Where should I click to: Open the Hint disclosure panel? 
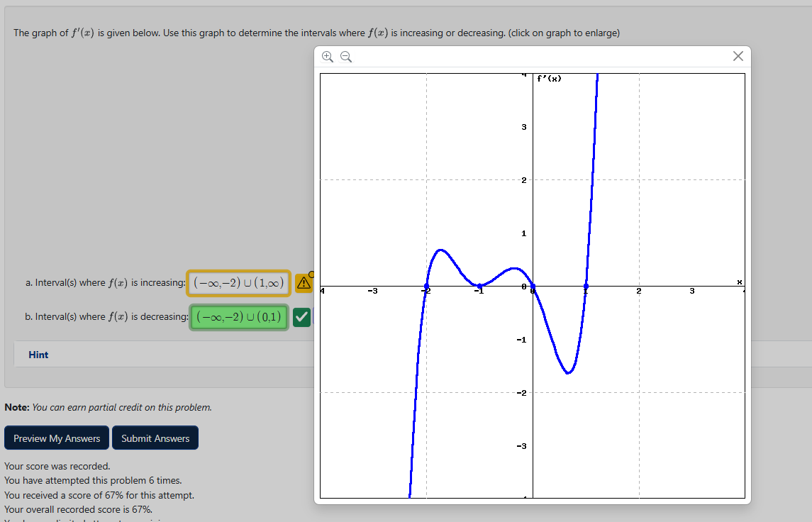tap(38, 354)
